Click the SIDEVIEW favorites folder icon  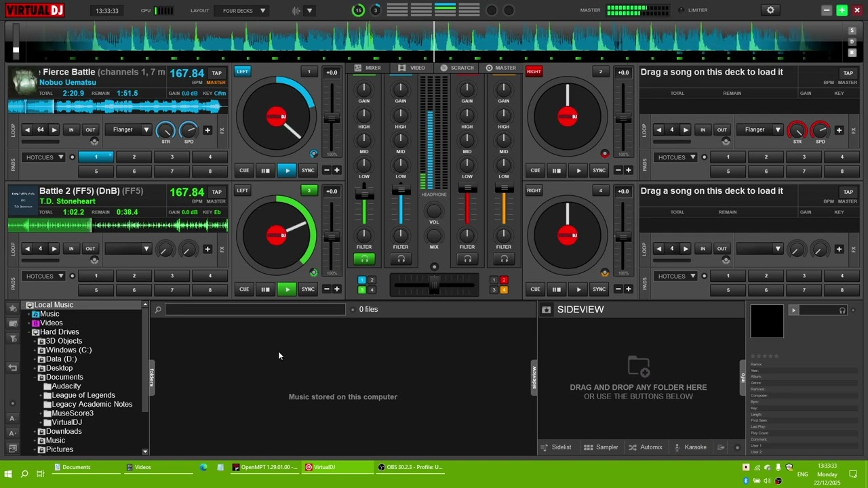point(547,310)
